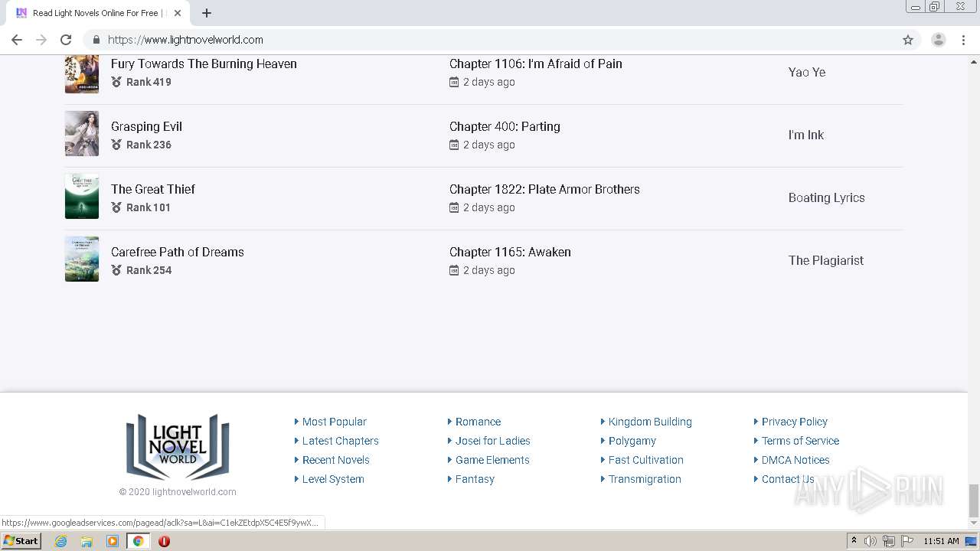Open the Fury Towards The Burning Heaven cover thumbnail

pos(82,73)
